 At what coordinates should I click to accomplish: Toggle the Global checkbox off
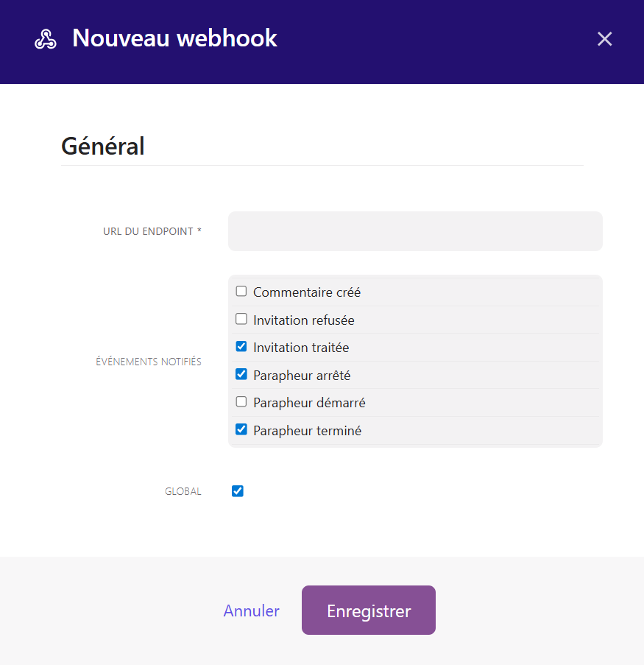[x=238, y=491]
